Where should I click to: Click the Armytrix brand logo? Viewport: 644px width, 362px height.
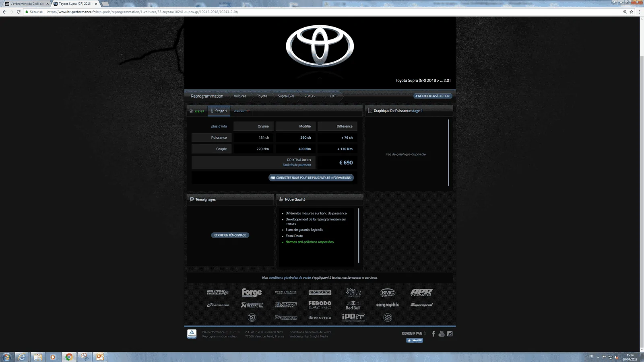[x=320, y=318]
